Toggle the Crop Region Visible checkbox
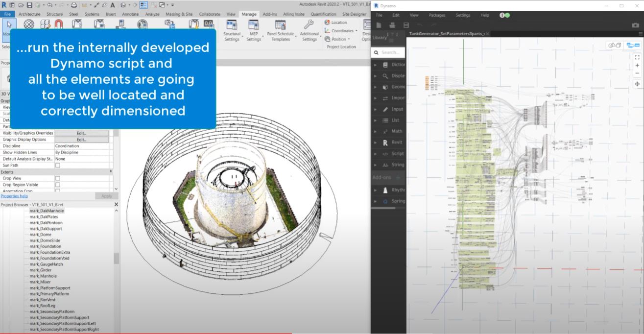This screenshot has width=644, height=334. (x=57, y=185)
